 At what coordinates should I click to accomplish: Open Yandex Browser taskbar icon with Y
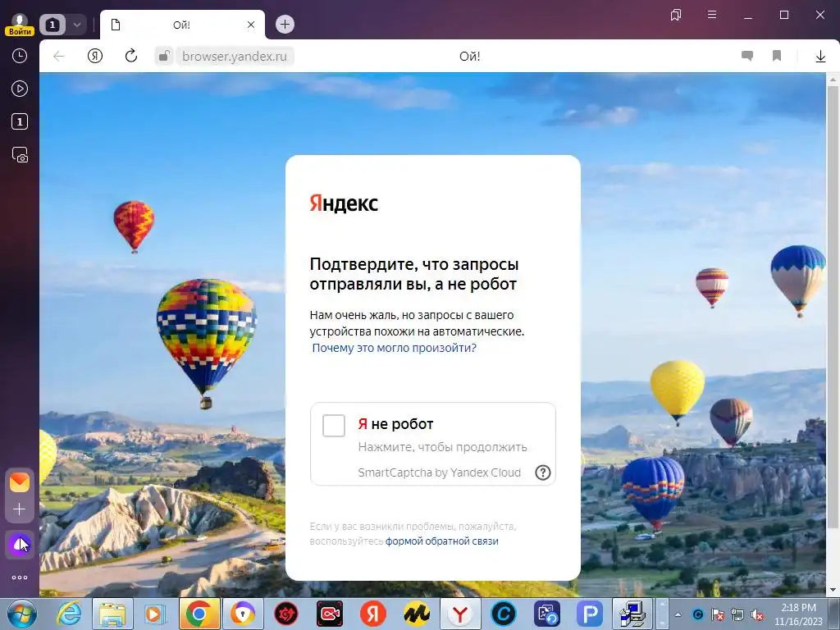(459, 614)
